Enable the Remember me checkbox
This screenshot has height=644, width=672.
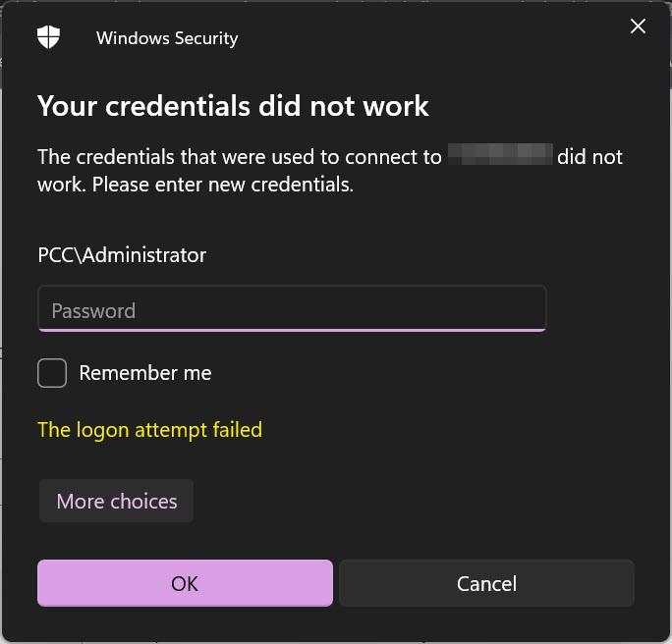[x=52, y=373]
